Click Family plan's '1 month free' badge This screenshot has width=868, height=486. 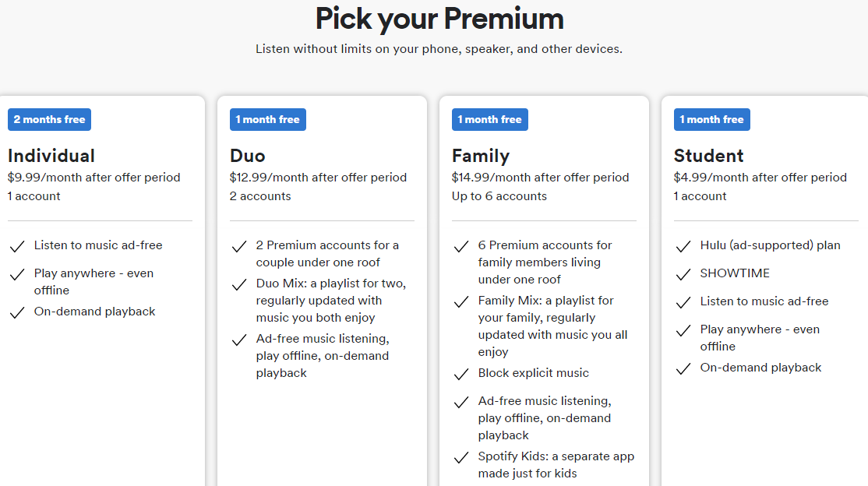(x=490, y=119)
